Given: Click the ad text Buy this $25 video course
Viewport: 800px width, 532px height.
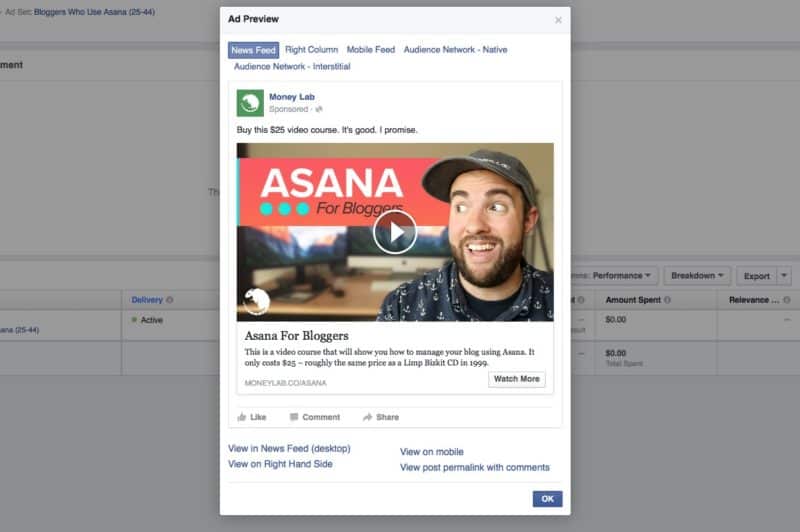Looking at the screenshot, I should pos(327,130).
